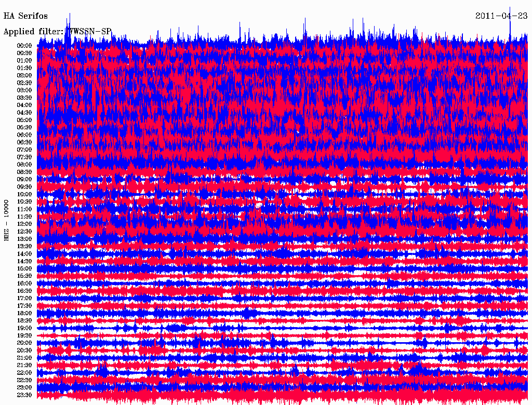Select the 23:00 time label
Viewport: 532px width, 405px height.
(x=24, y=387)
